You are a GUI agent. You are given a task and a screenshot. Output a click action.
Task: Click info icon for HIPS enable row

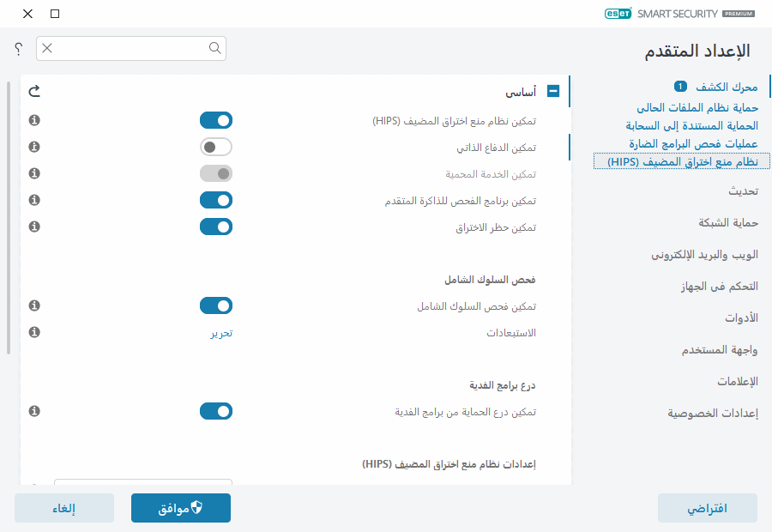[34, 120]
